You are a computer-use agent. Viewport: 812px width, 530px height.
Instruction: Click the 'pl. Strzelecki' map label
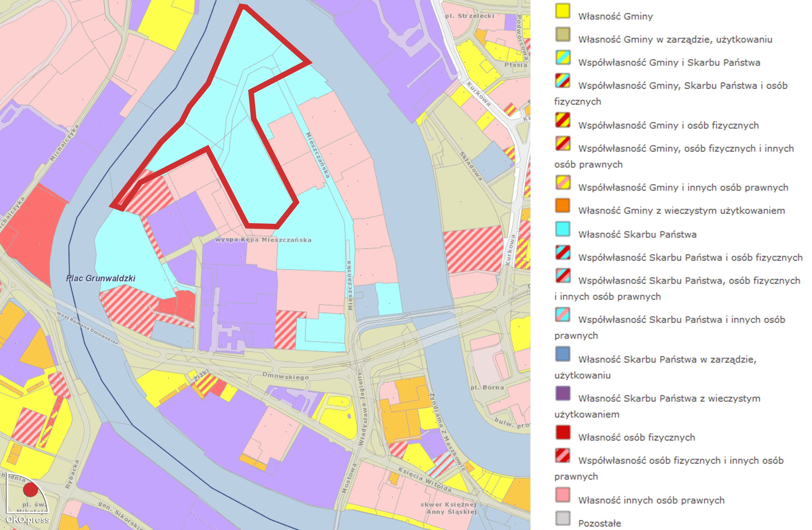point(469,16)
